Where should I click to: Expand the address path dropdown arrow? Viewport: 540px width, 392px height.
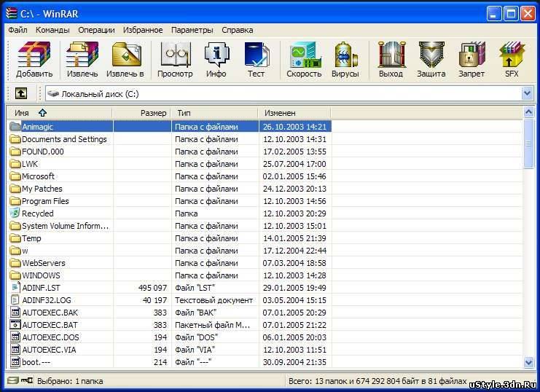click(527, 93)
